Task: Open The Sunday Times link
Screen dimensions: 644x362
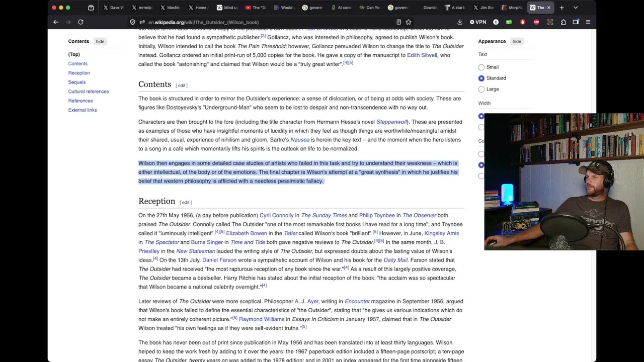Action: (x=324, y=215)
